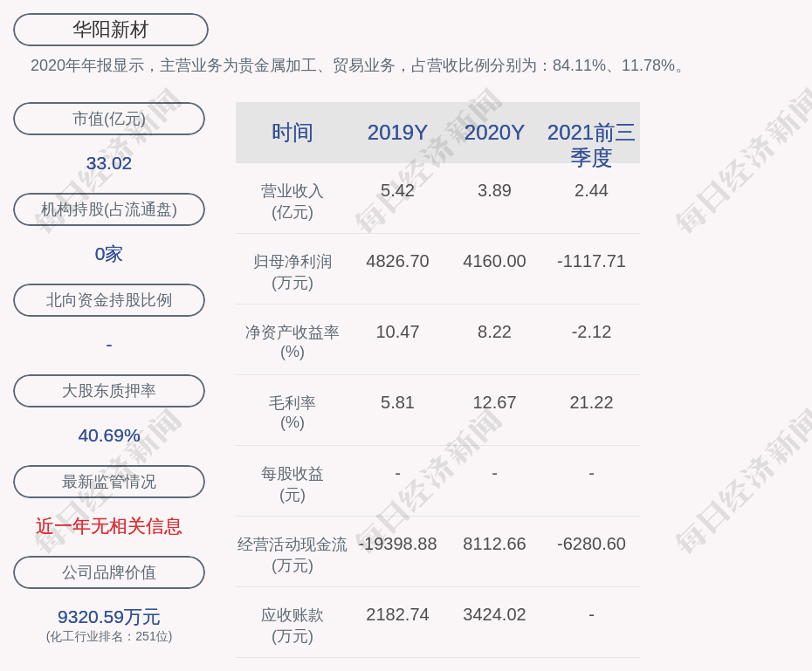Select the institutional holding value 0家
The image size is (812, 671).
(109, 254)
